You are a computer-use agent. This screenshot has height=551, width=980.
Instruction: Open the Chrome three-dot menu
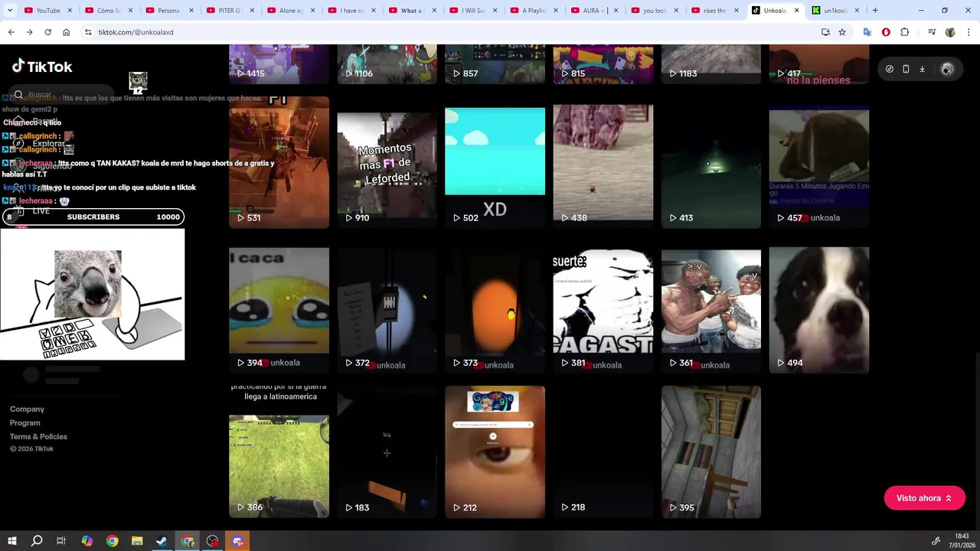pos(969,32)
